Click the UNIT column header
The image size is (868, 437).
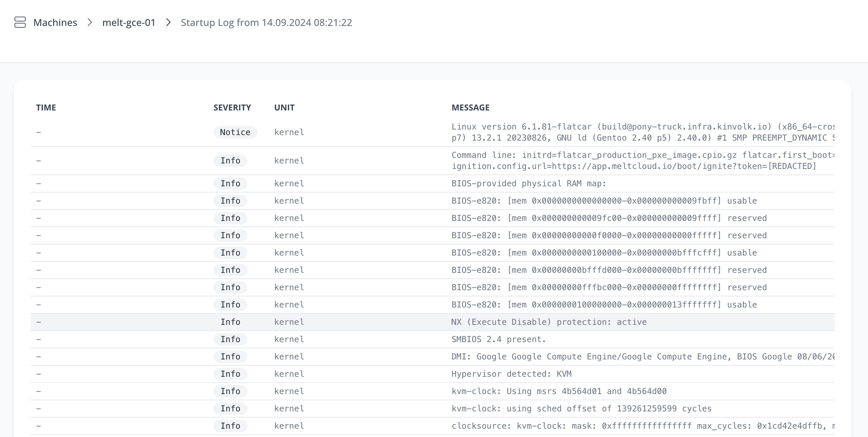tap(284, 108)
